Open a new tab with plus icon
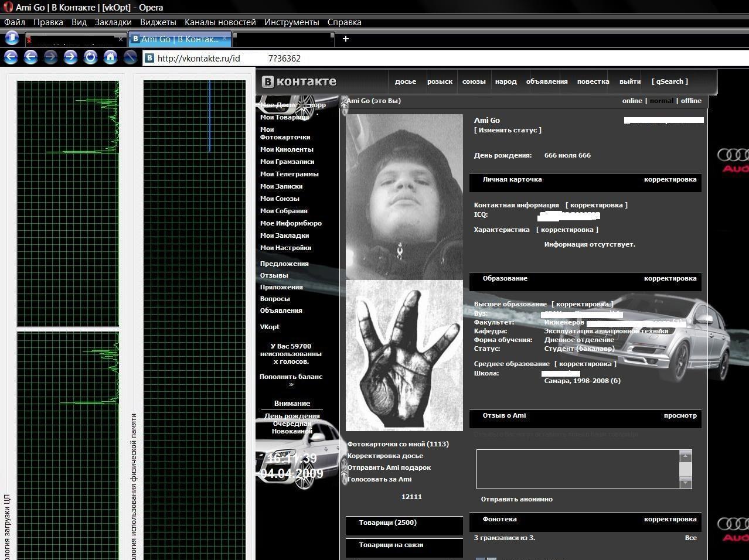Screen dimensions: 749x560 point(346,39)
